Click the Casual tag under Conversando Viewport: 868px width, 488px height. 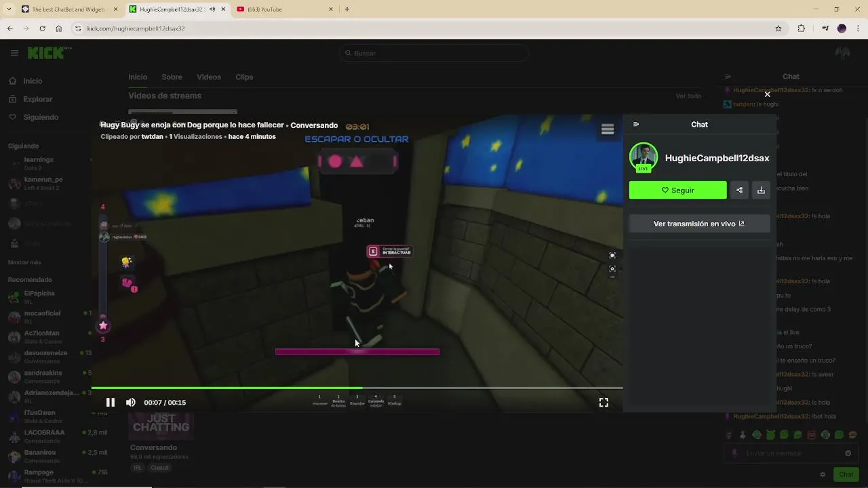(x=159, y=468)
